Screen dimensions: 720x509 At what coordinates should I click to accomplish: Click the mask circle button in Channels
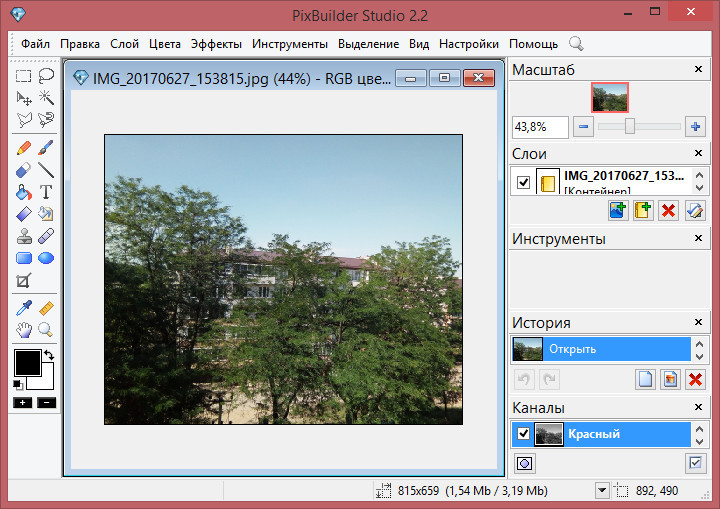pos(524,463)
